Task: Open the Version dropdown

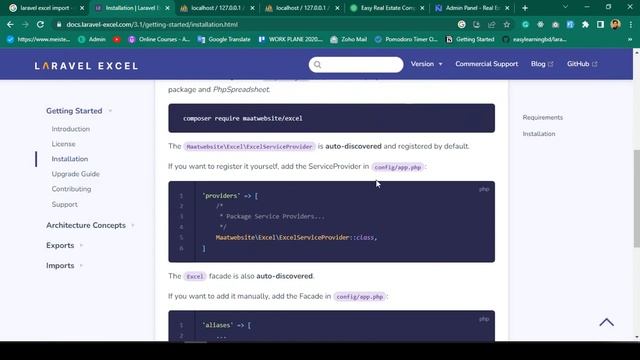Action: point(427,64)
